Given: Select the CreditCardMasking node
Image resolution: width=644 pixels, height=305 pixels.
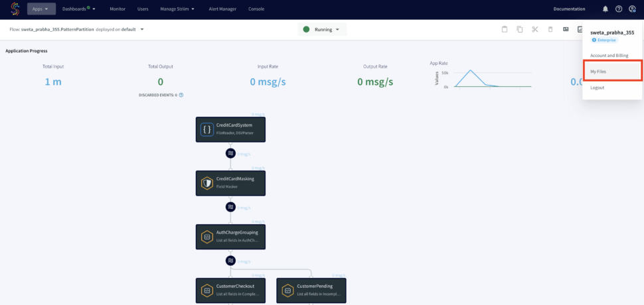Looking at the screenshot, I should click(x=230, y=182).
